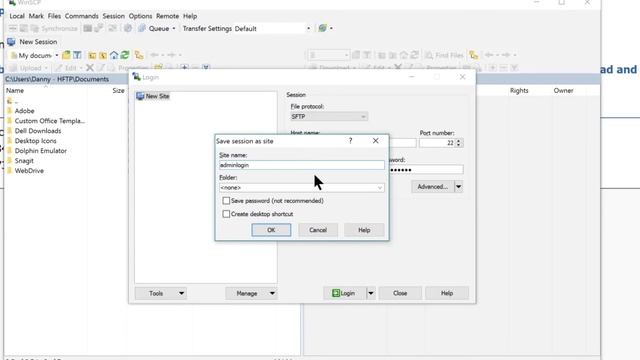Open the arrow next to Advanced button
The width and height of the screenshot is (640, 360).
point(458,187)
